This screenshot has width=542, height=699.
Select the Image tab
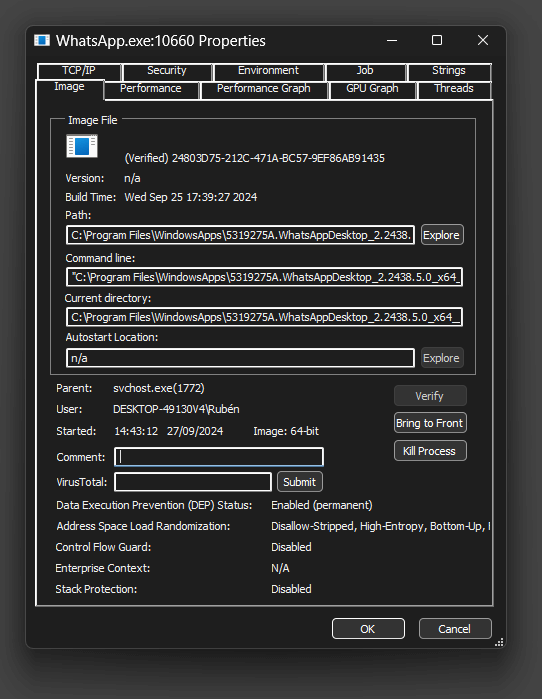point(69,87)
